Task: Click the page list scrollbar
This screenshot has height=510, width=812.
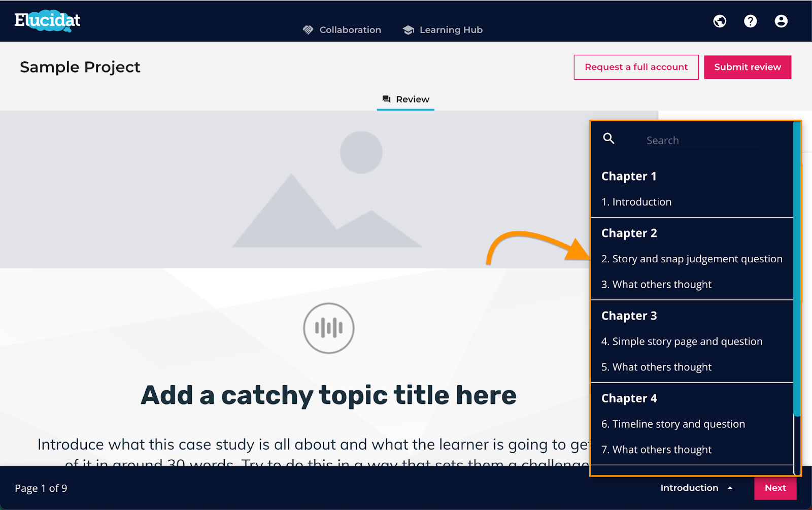Action: [797, 269]
